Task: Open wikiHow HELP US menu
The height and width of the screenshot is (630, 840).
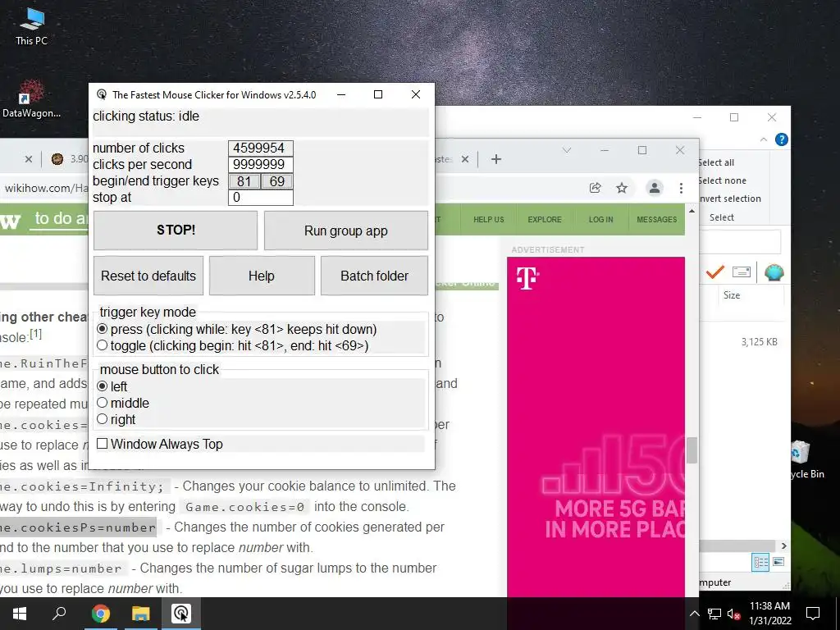Action: (x=489, y=220)
